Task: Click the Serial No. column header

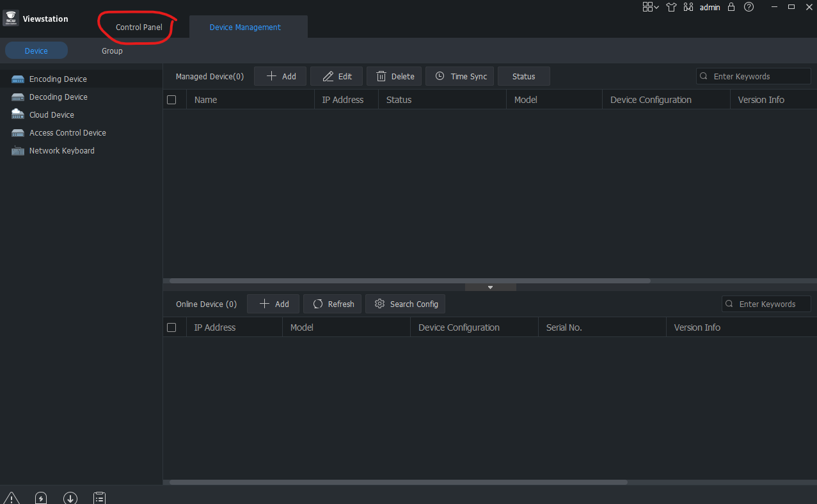Action: (602, 327)
